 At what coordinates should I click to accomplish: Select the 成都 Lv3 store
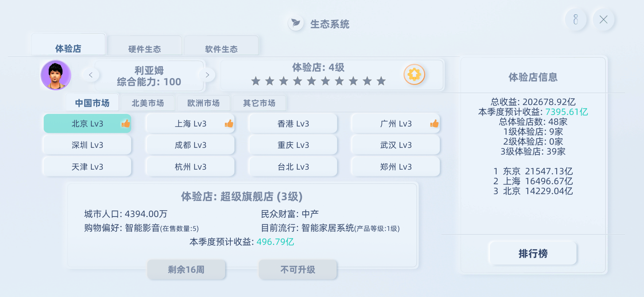(x=190, y=145)
